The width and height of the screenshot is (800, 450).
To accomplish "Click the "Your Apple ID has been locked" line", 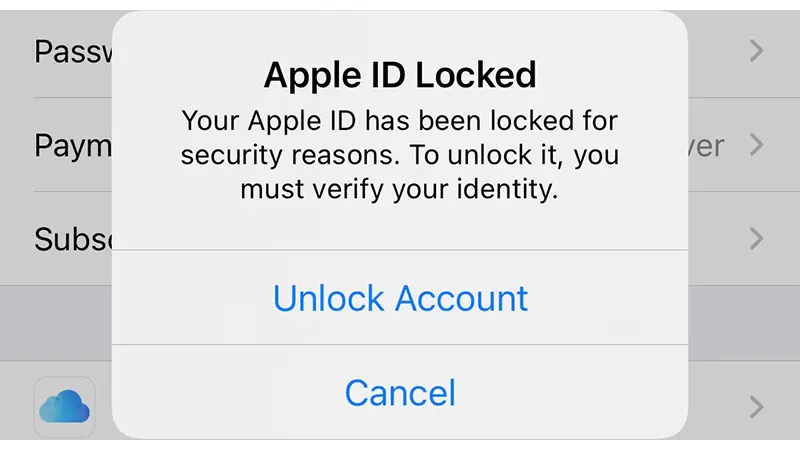I will (400, 122).
